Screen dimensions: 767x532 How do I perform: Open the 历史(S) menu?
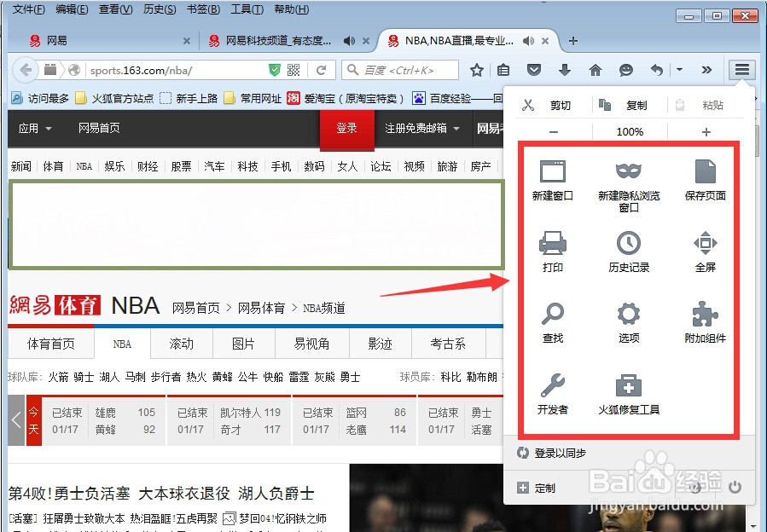(x=160, y=9)
